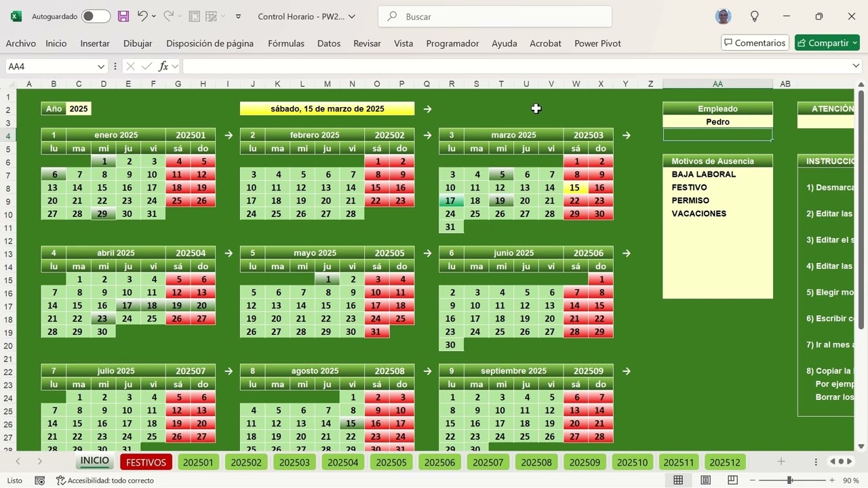
Task: Click the arrow next to febrero 2025 header
Action: click(x=427, y=135)
